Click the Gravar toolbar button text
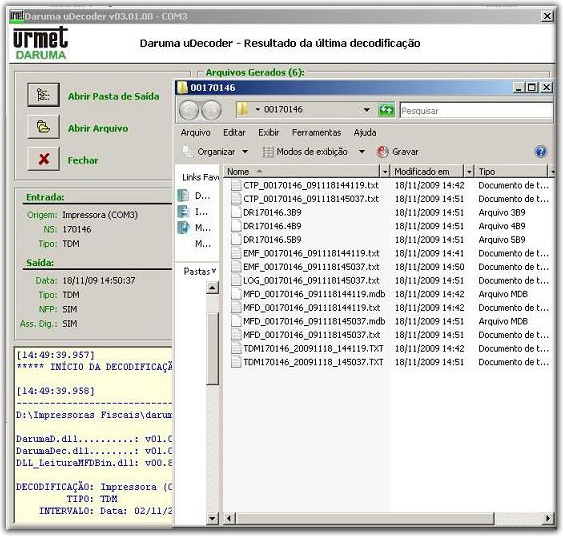The image size is (563, 536). 405,152
